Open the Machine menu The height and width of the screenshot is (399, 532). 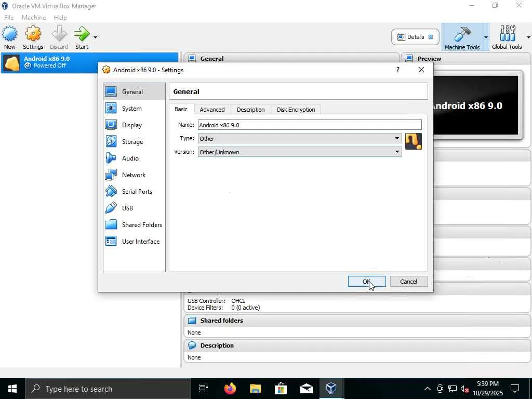point(34,17)
